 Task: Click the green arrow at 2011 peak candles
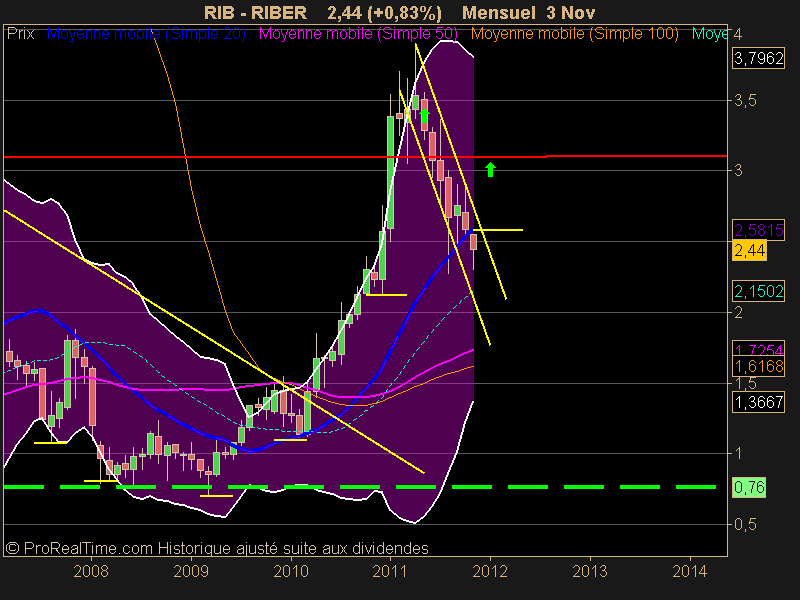424,116
